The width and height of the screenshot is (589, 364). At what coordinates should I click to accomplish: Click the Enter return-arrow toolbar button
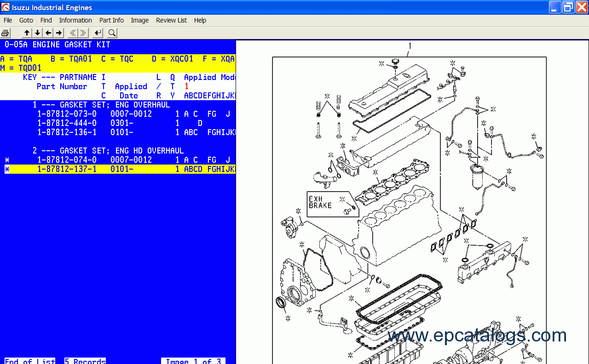(x=98, y=33)
